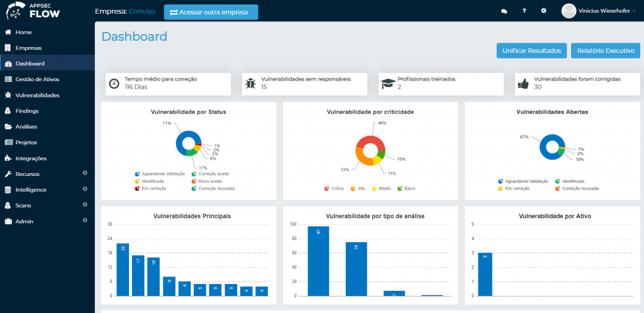Click Relatório Executivo button

[x=606, y=50]
